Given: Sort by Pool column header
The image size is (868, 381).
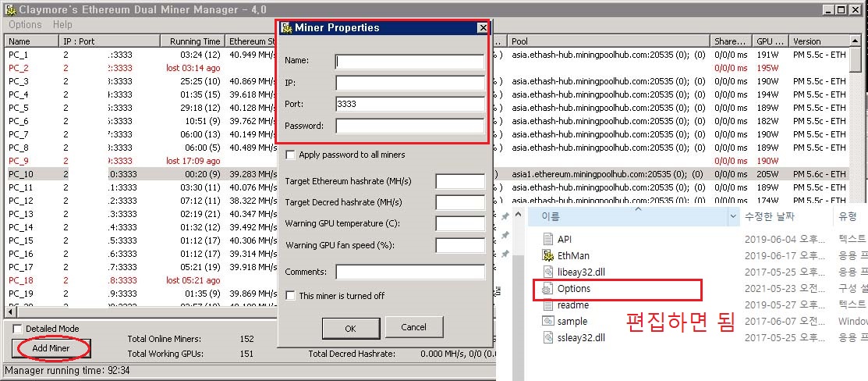Looking at the screenshot, I should (608, 41).
